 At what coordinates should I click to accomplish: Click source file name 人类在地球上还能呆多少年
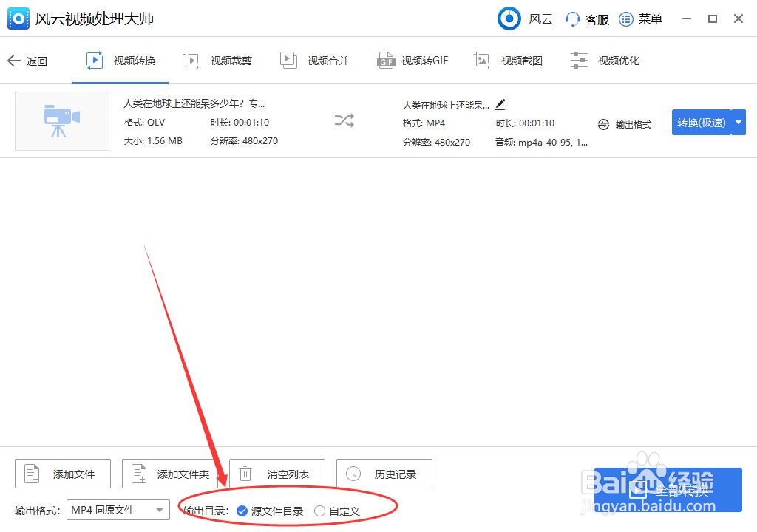pyautogui.click(x=194, y=103)
